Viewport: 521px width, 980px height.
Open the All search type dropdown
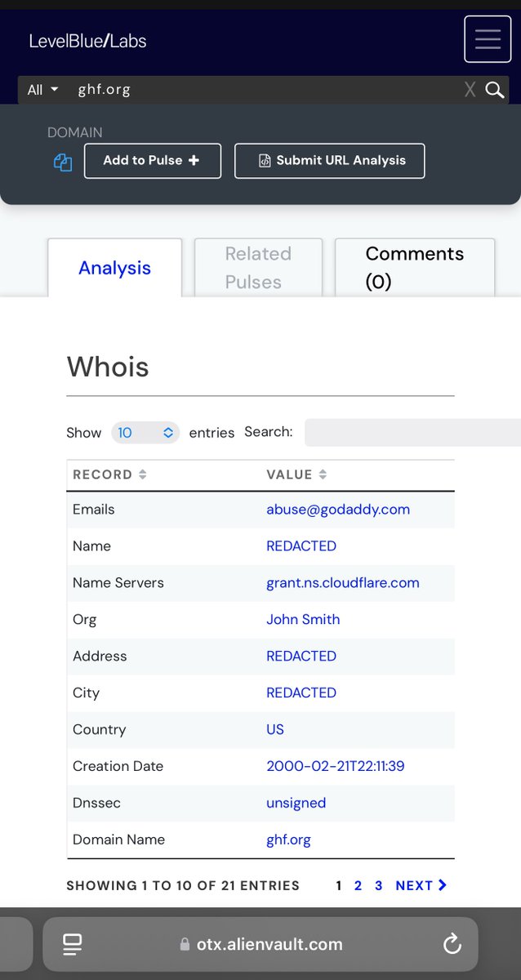(42, 90)
